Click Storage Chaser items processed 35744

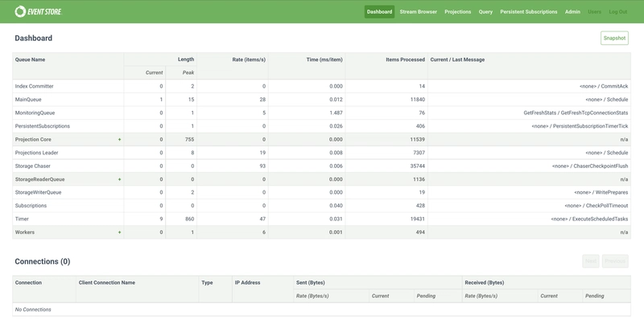click(417, 166)
